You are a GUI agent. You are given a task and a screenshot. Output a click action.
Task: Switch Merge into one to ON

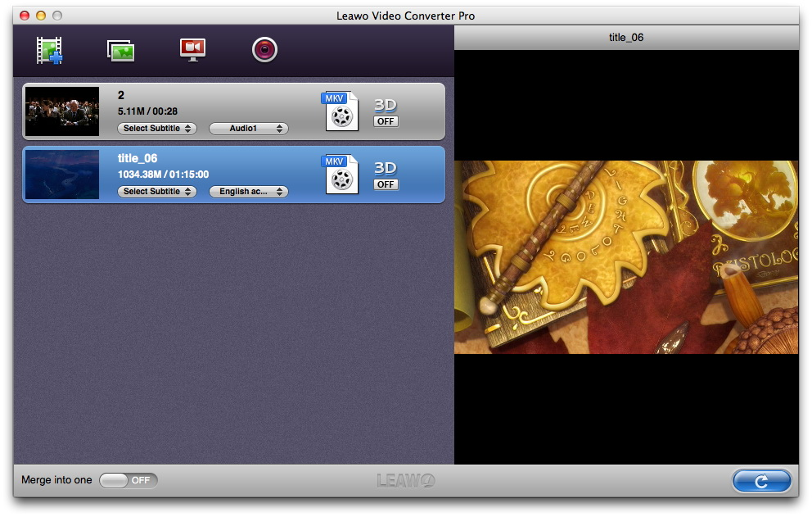coord(128,480)
